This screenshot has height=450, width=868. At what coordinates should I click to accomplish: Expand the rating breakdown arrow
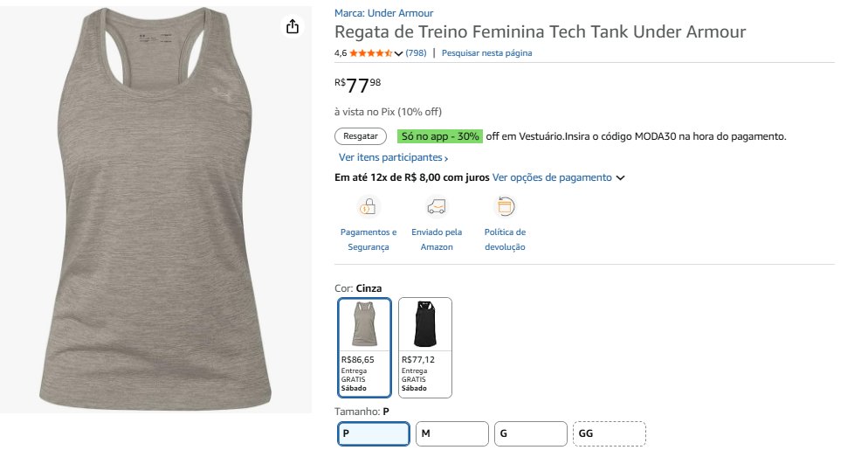[x=399, y=54]
